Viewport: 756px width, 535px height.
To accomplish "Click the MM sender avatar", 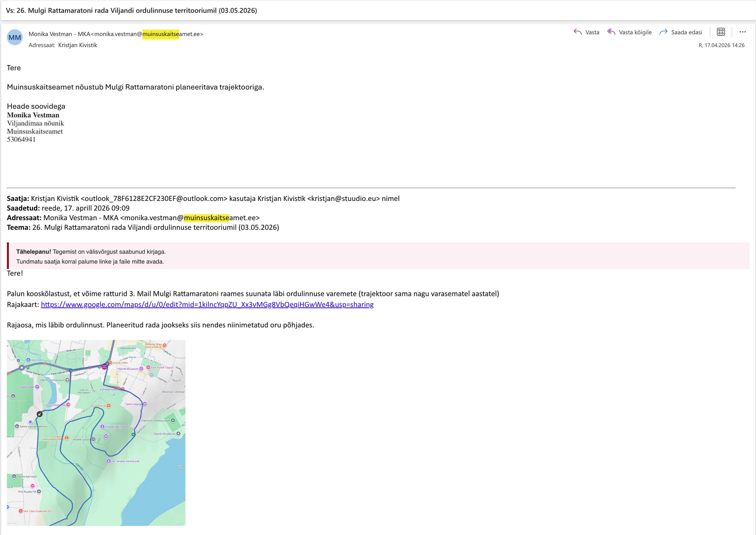I will tap(15, 37).
